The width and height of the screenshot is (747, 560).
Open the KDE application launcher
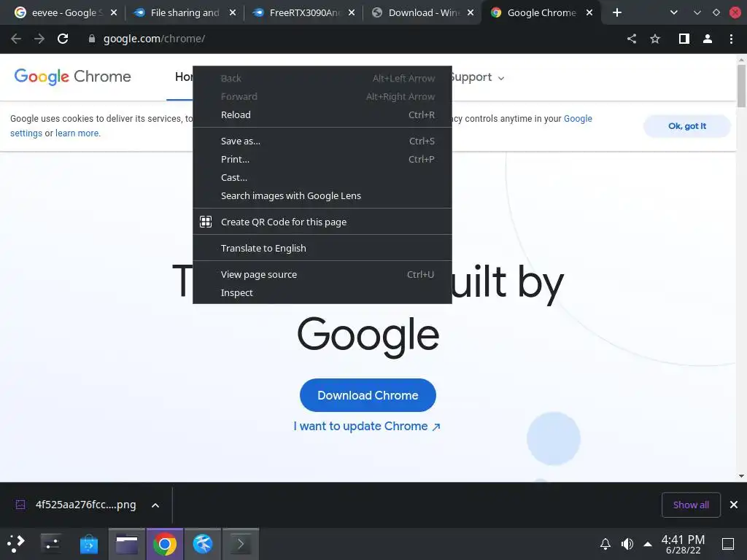pos(16,544)
